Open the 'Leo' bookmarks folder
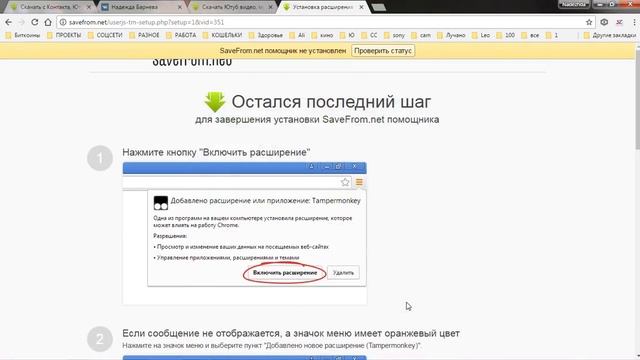Image resolution: width=640 pixels, height=360 pixels. (481, 35)
